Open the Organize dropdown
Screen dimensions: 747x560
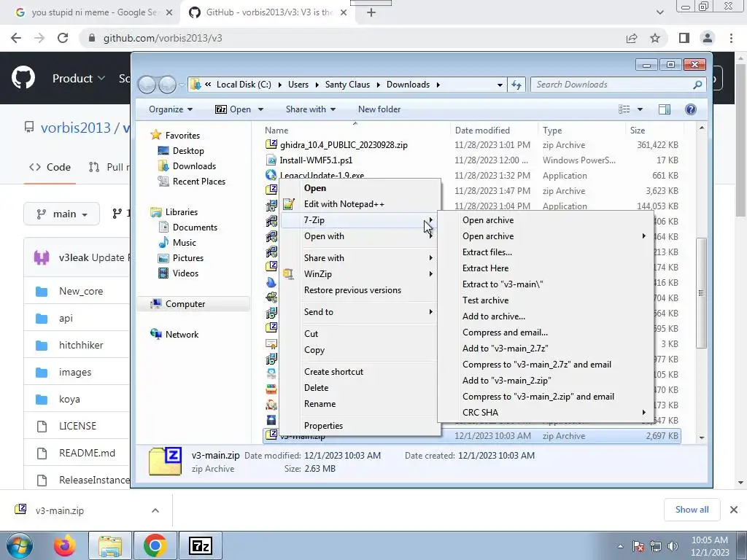[x=171, y=109]
